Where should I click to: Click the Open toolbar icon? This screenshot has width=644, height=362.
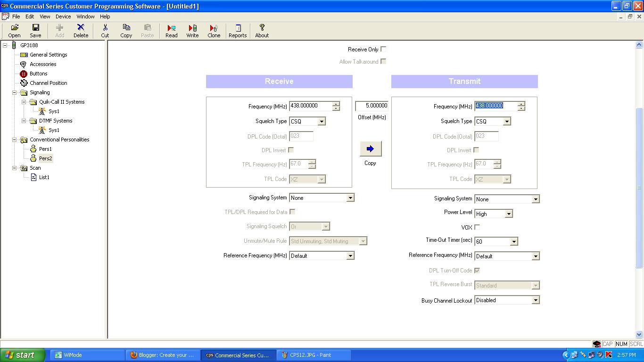pyautogui.click(x=15, y=31)
